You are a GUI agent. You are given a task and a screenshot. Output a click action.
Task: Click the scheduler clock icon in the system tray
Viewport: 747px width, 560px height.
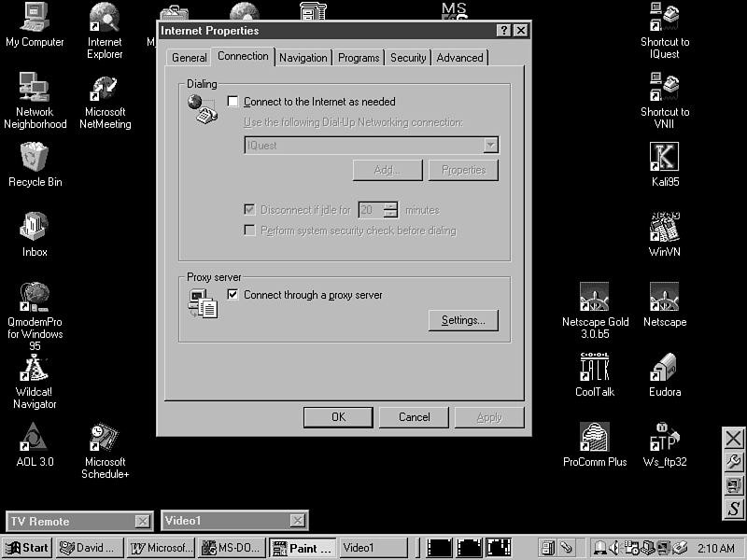[631, 548]
